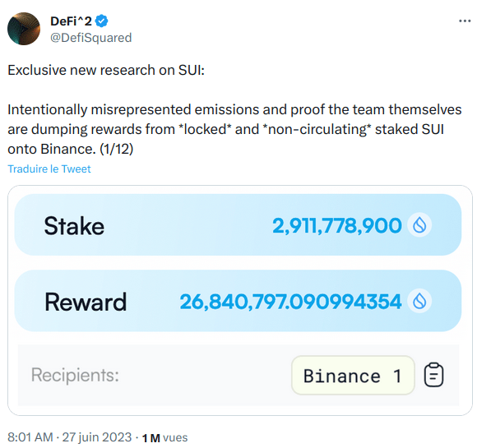Click the SUI droplet icon beside Reward

[419, 301]
